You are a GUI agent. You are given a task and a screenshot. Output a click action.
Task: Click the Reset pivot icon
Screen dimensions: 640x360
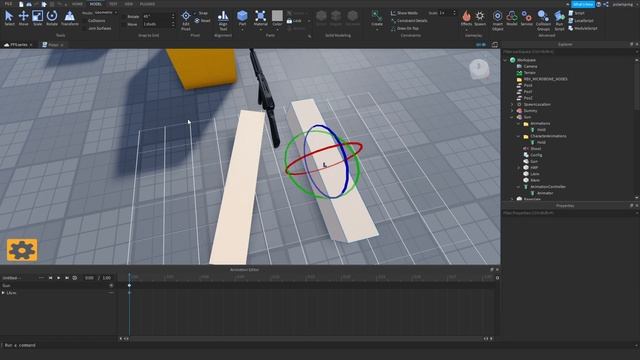click(197, 21)
